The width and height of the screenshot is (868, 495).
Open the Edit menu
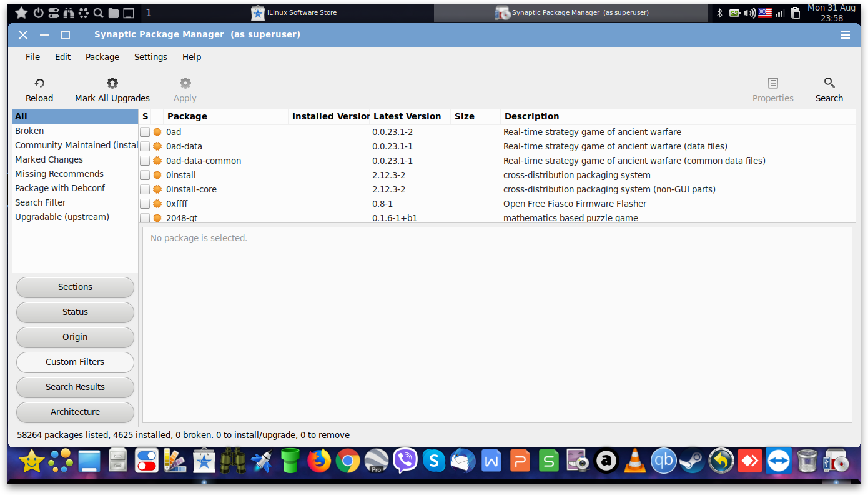62,57
